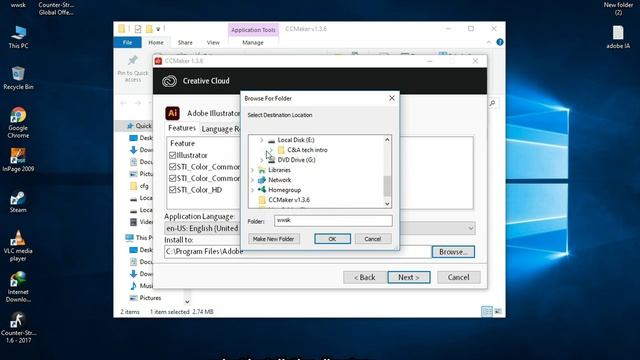The image size is (640, 360).
Task: Expand the Homegroup node
Action: tap(252, 190)
